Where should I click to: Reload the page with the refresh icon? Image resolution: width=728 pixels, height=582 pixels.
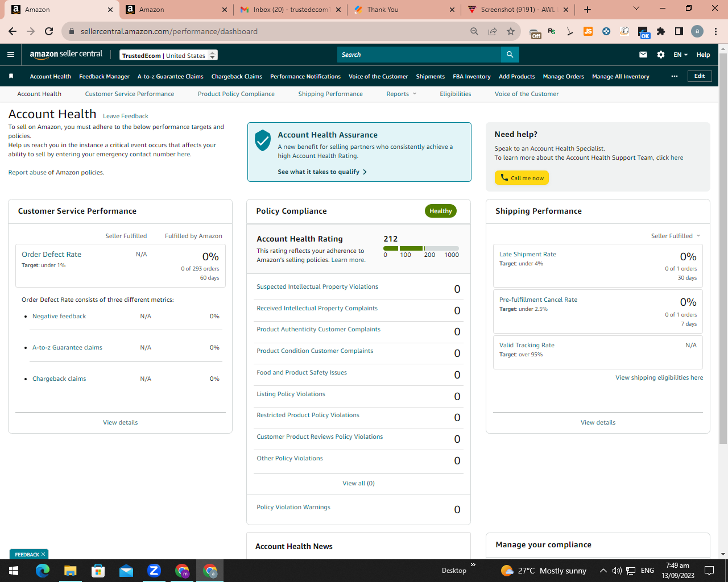coord(49,31)
